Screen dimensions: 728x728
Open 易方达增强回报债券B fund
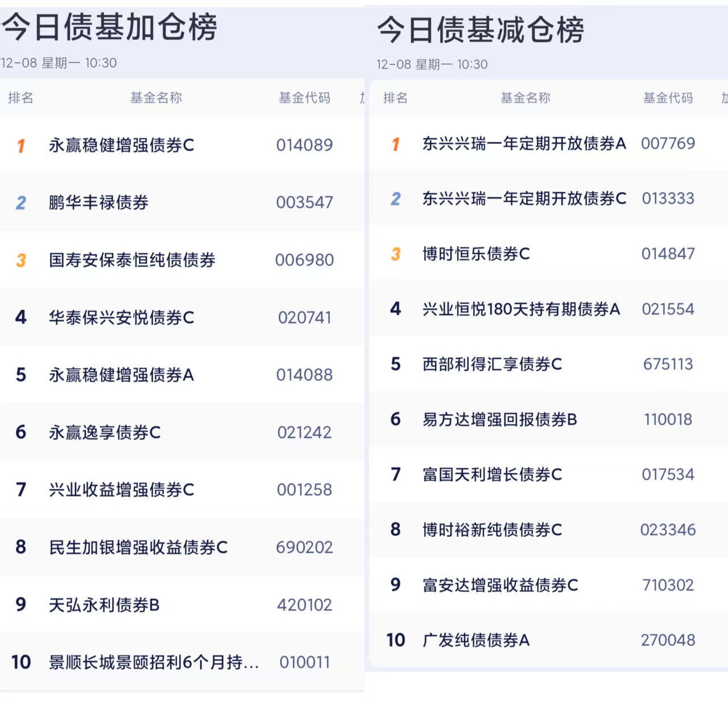(x=499, y=420)
